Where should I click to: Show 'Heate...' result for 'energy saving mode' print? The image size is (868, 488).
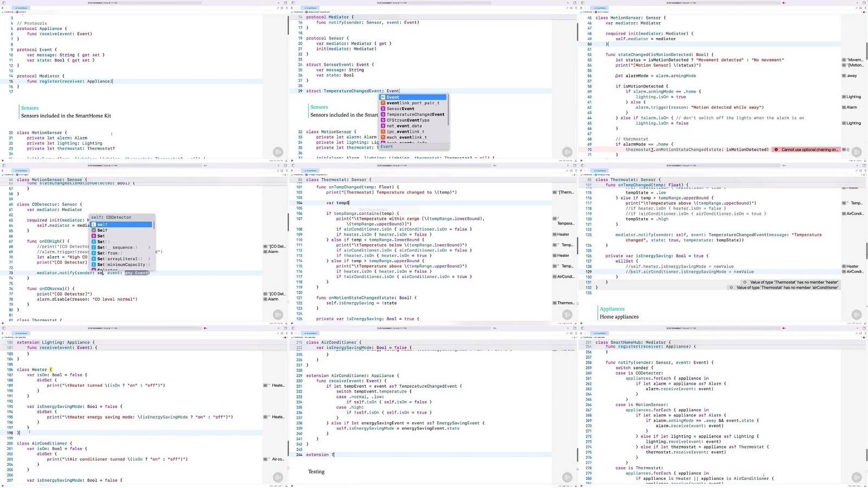coord(275,417)
